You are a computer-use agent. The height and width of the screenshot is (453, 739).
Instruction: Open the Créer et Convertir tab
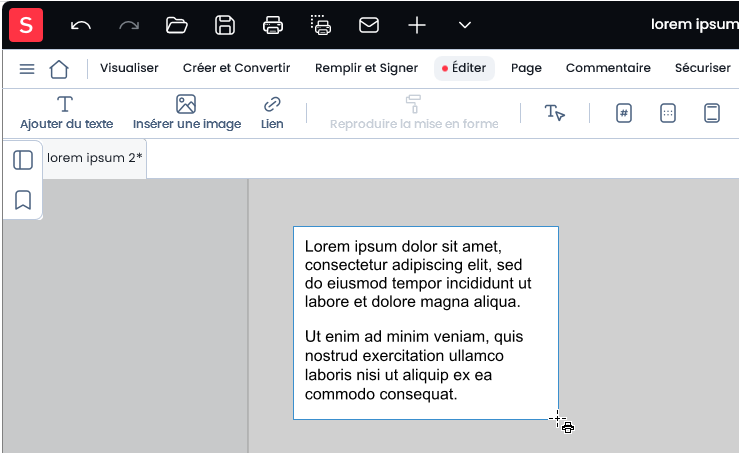point(237,68)
